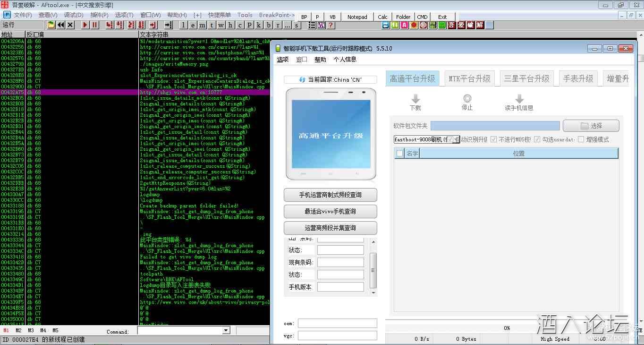The image size is (644, 345).
Task: Open the memory map 'm' window icon
Action: [202, 25]
